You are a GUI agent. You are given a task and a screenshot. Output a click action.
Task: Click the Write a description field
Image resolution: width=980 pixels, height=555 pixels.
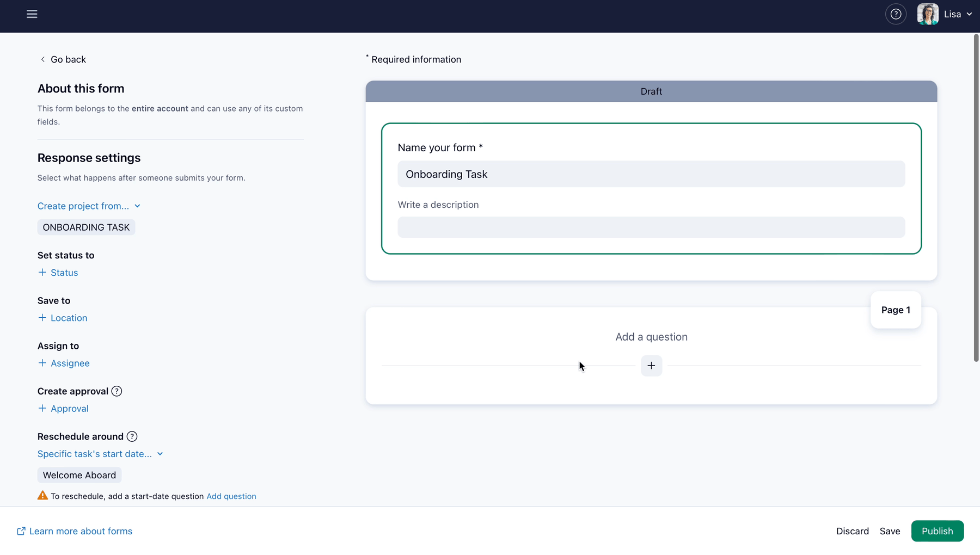[651, 227]
